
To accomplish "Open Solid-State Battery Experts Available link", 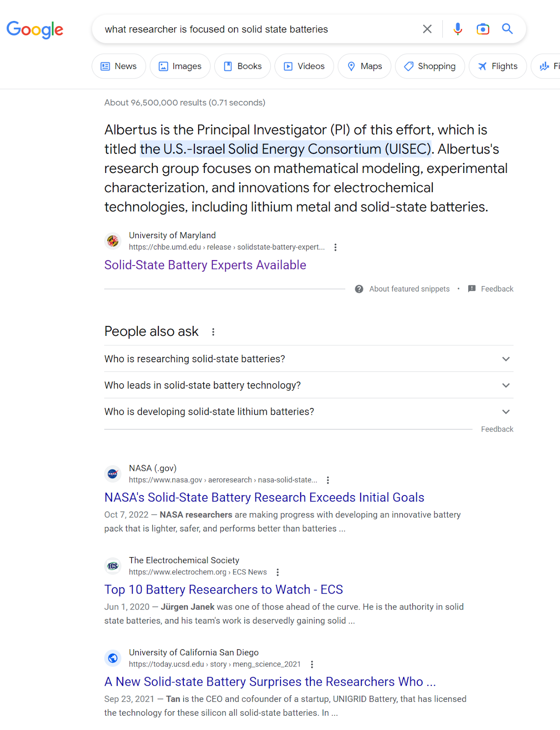I will (205, 265).
